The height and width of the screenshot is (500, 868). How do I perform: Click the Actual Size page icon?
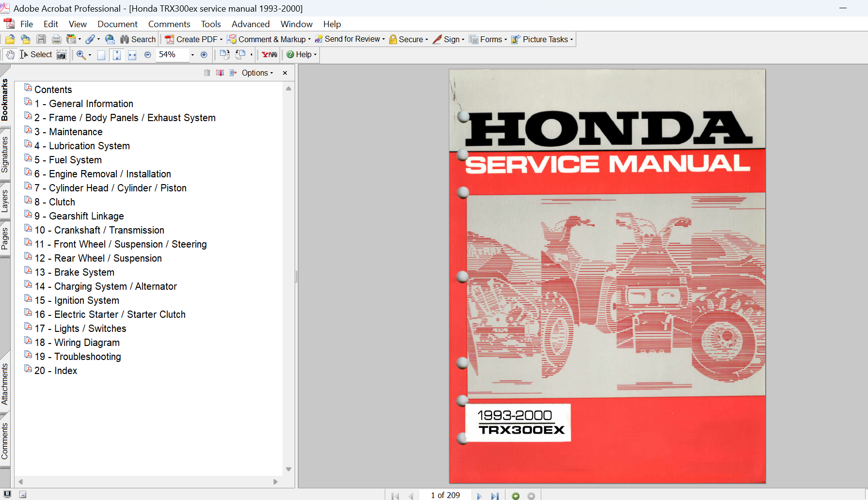click(101, 55)
